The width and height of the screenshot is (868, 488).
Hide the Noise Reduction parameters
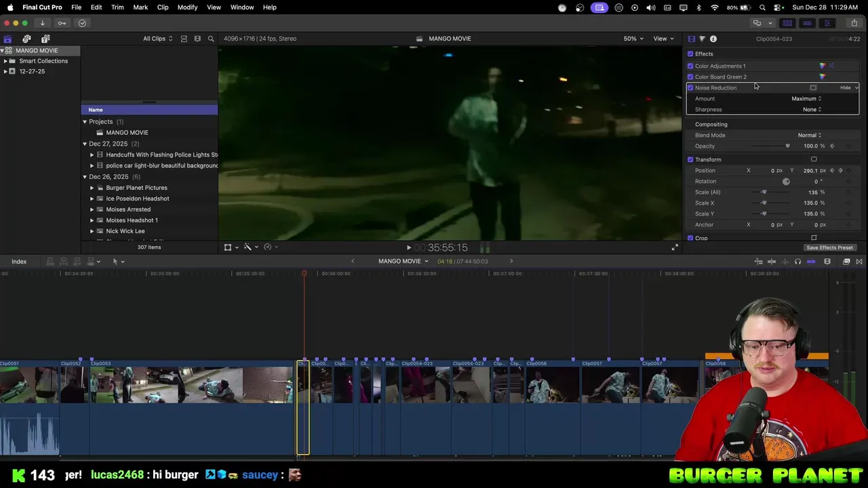pos(845,87)
